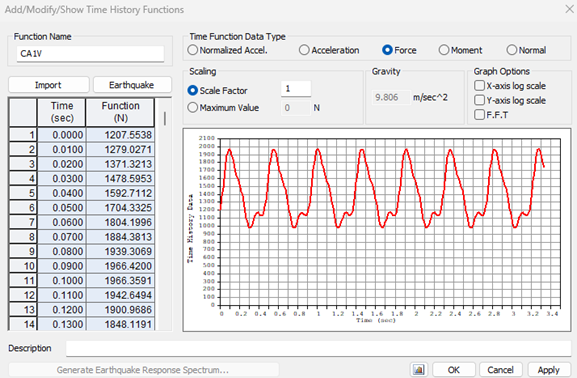577x378 pixels.
Task: Click the Gravity 9.806 field
Action: click(x=391, y=98)
